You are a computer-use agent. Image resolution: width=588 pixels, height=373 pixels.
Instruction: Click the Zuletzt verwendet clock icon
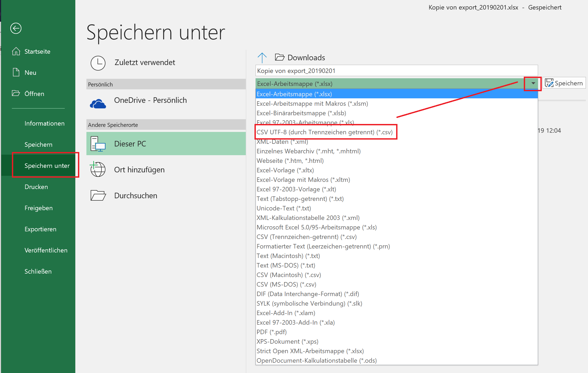(98, 63)
